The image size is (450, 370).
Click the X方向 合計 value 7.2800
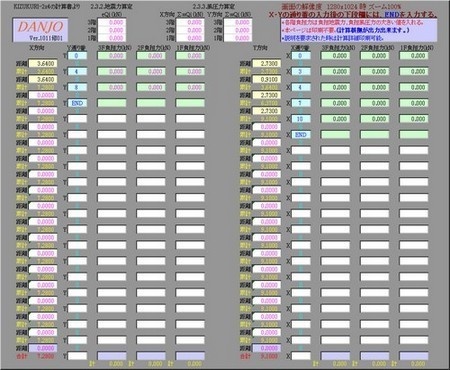[x=45, y=356]
